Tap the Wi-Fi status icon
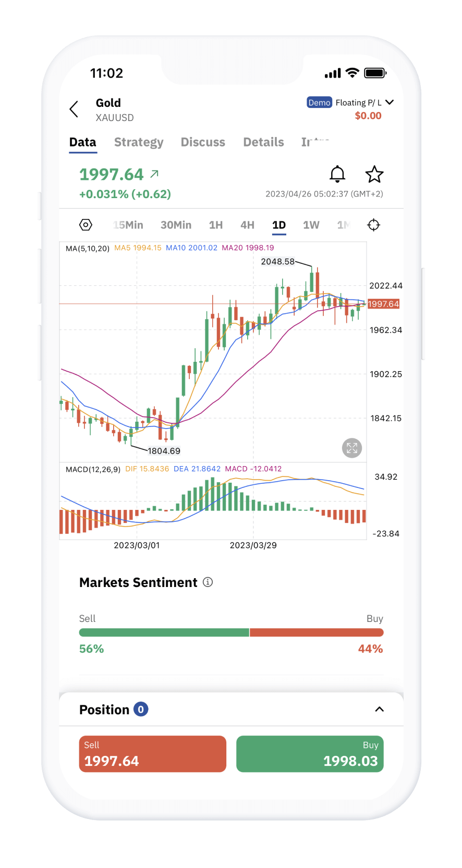The width and height of the screenshot is (462, 868). (352, 73)
